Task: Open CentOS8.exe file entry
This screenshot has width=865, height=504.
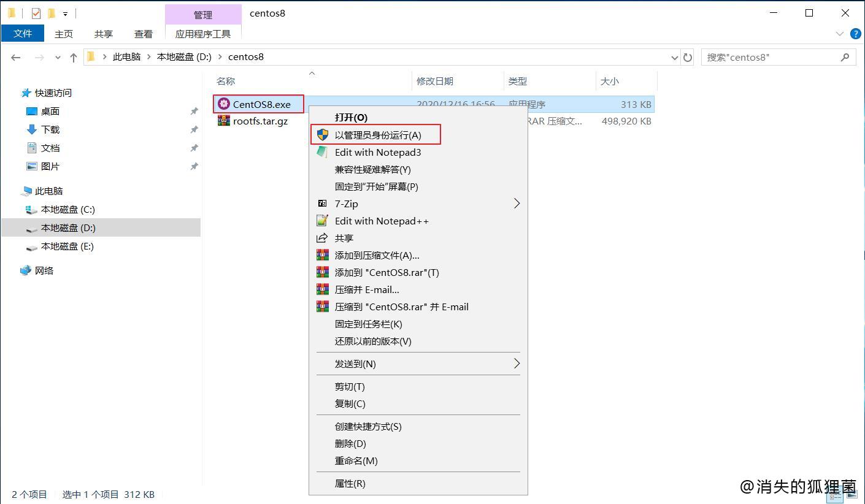Action: click(261, 104)
